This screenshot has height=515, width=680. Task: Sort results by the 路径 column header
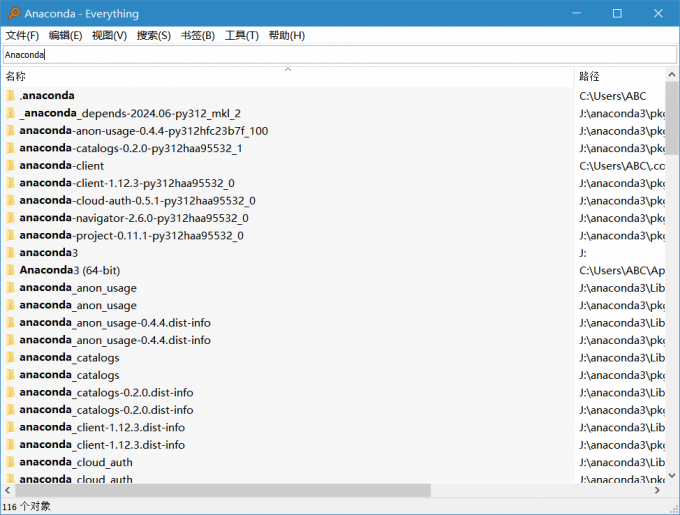click(x=620, y=76)
